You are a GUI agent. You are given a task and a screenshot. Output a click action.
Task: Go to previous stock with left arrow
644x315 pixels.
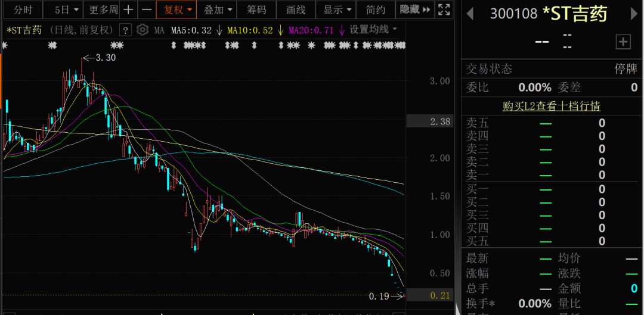[x=470, y=14]
